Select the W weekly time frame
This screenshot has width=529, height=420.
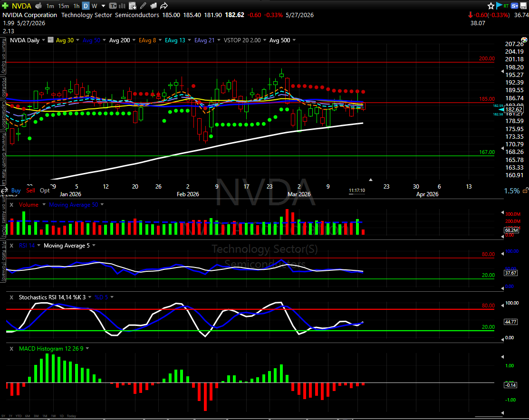(95, 6)
